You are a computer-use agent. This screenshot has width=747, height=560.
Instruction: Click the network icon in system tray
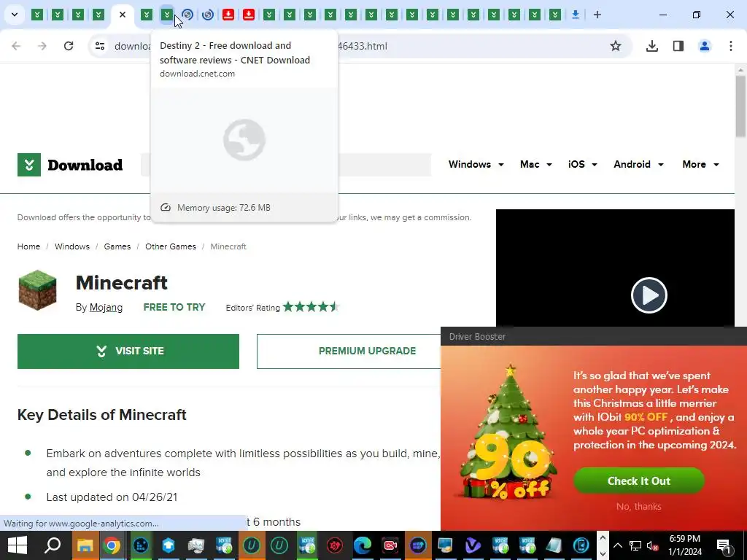click(x=635, y=545)
